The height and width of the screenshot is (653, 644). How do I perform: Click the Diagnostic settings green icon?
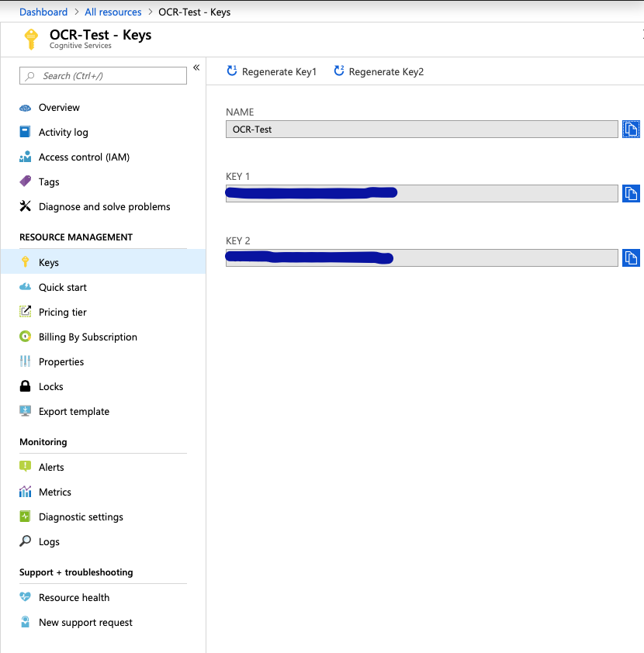pyautogui.click(x=25, y=517)
